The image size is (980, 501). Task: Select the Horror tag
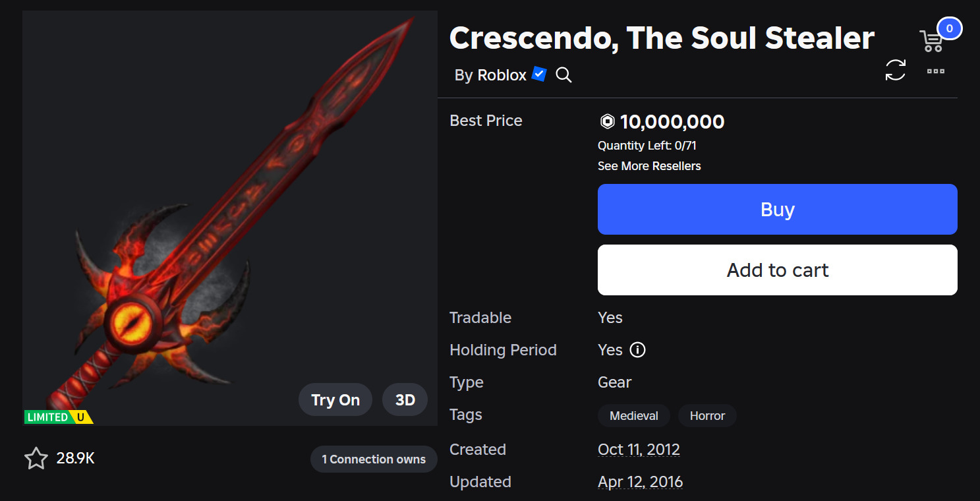click(x=707, y=416)
